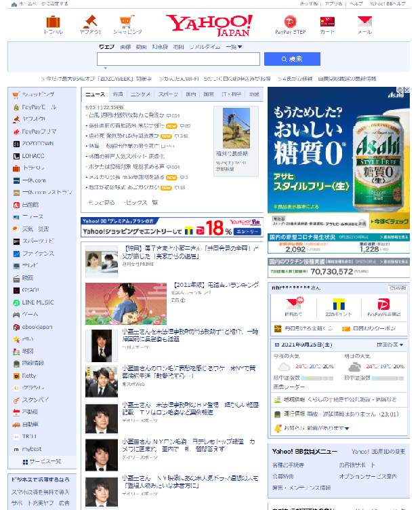The height and width of the screenshot is (510, 420).
Task: Close the Asahi advertisement
Action: (x=406, y=90)
